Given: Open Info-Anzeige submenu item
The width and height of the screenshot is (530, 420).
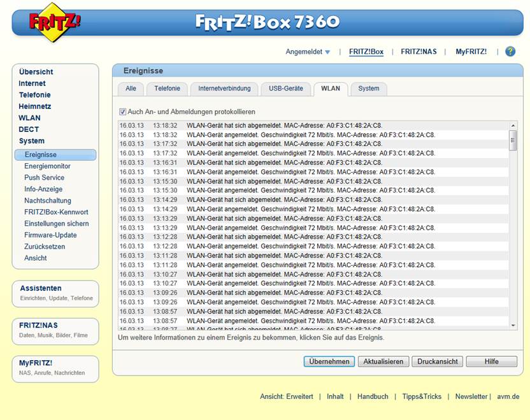Looking at the screenshot, I should click(x=43, y=189).
